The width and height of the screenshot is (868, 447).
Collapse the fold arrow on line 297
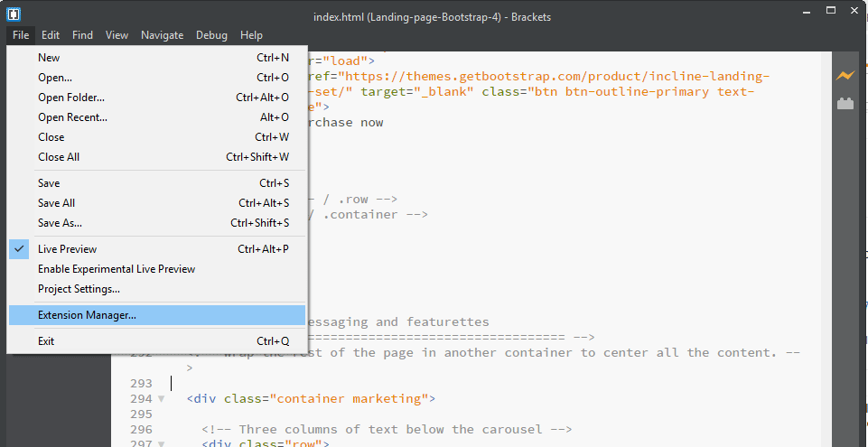coord(161,443)
